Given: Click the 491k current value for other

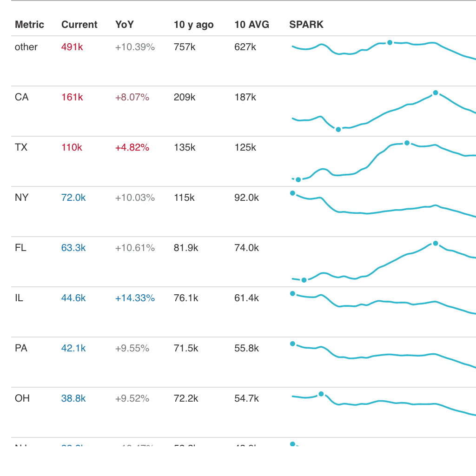Looking at the screenshot, I should 72,47.
